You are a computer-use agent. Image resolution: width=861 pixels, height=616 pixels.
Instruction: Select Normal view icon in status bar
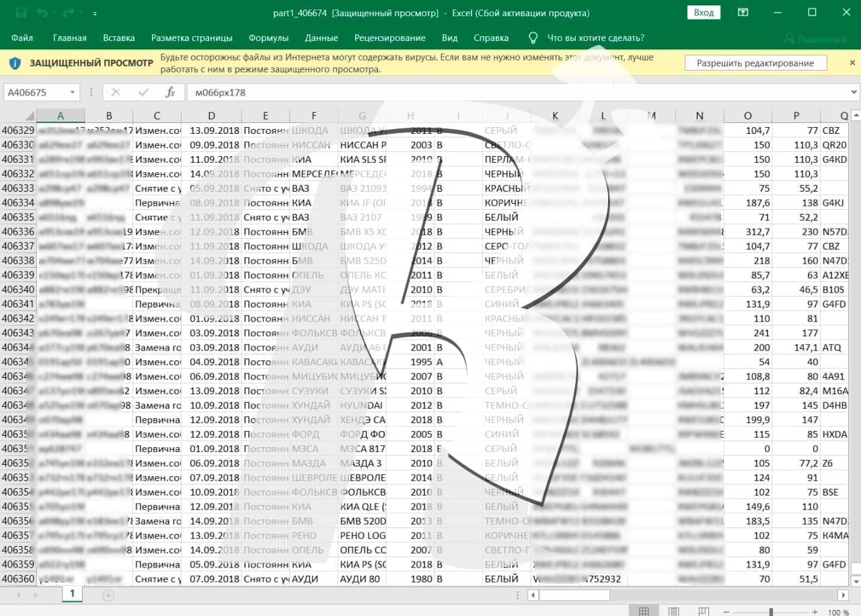[644, 611]
